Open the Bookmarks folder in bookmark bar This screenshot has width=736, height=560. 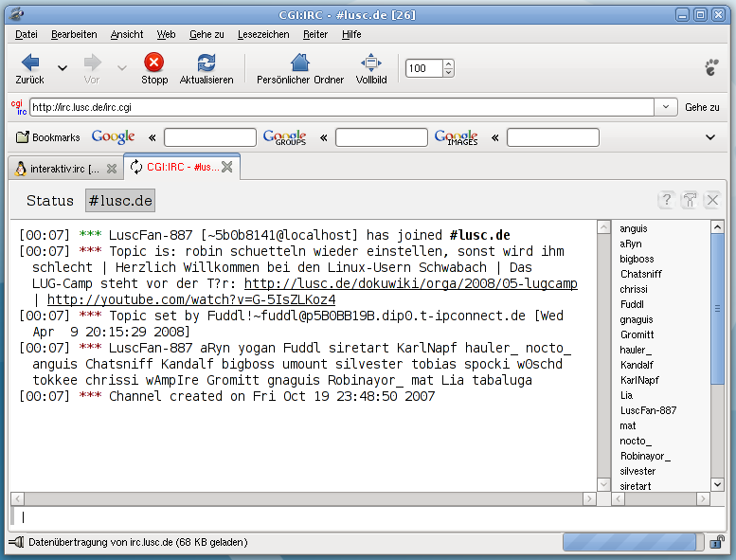(x=48, y=137)
